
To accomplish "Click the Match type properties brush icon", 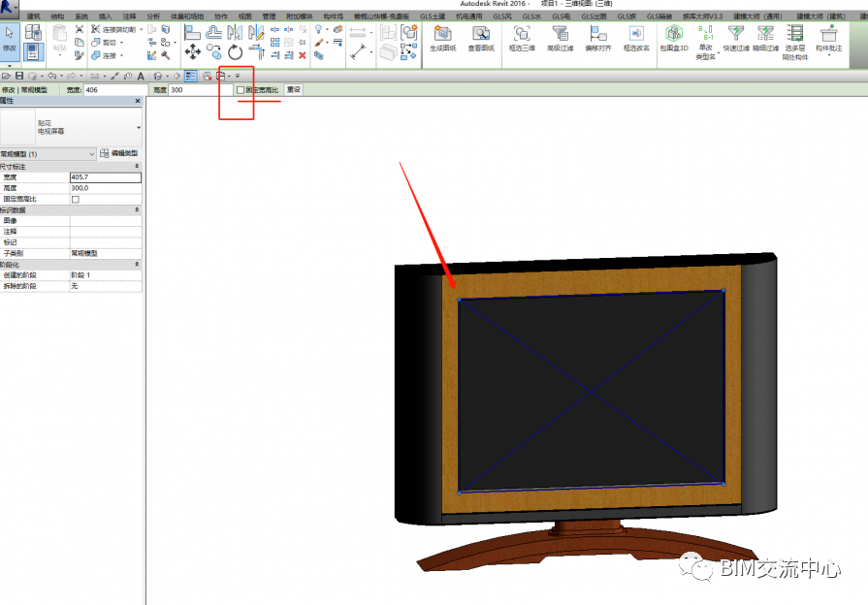I will (80, 55).
